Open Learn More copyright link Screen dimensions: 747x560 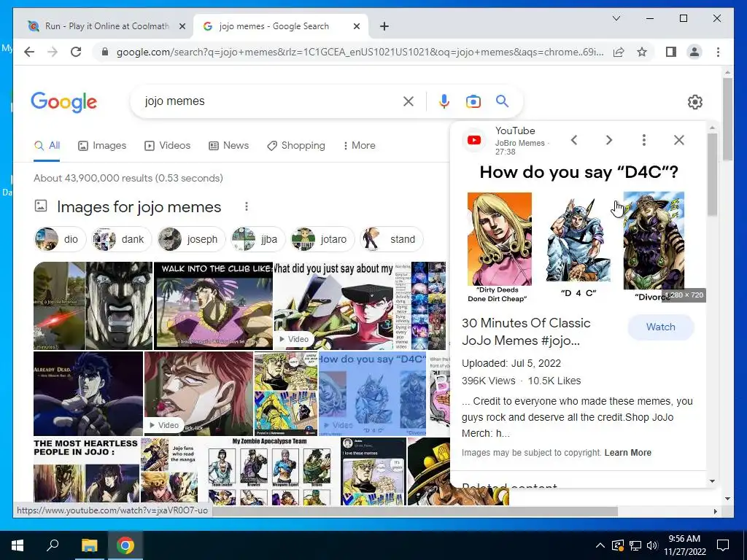pyautogui.click(x=628, y=452)
